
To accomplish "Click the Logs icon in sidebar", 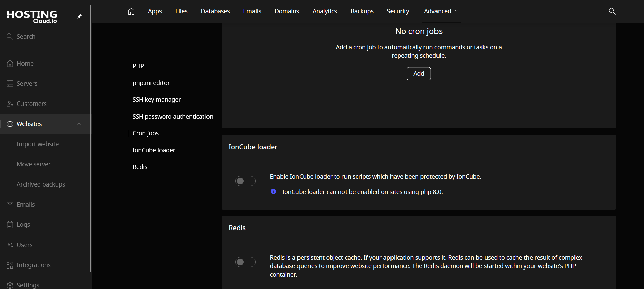I will pyautogui.click(x=10, y=225).
